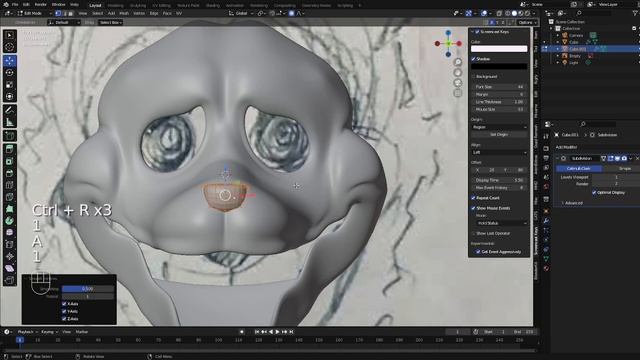Open the Edit Mode dropdown

pyautogui.click(x=34, y=13)
